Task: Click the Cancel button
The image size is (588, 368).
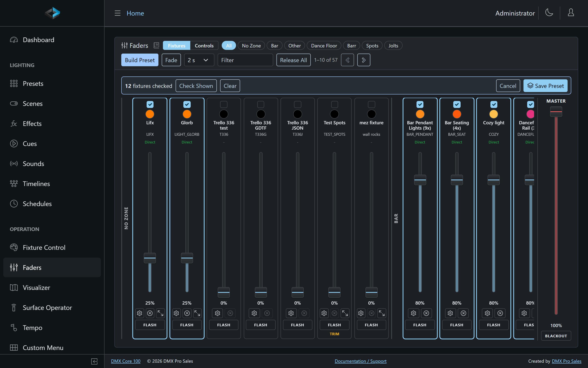Action: pyautogui.click(x=508, y=86)
